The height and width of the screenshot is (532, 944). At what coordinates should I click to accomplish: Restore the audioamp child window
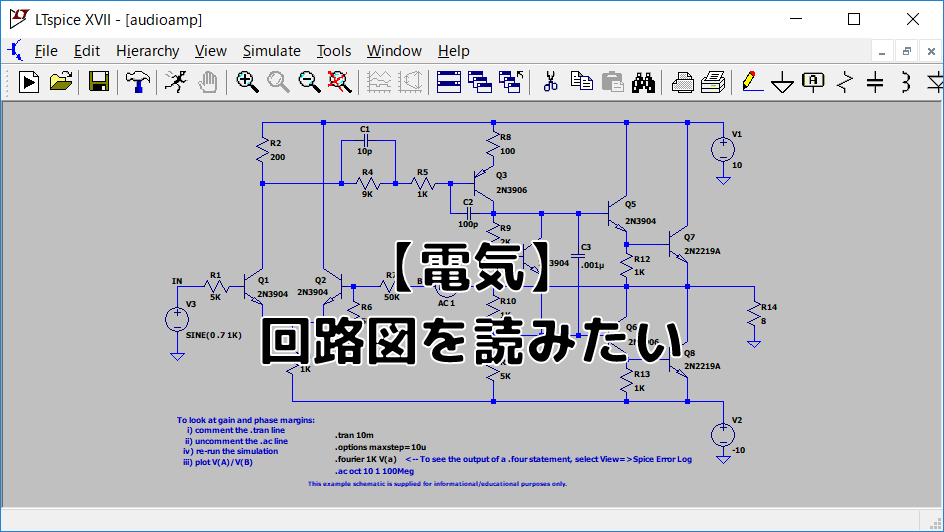tap(907, 52)
